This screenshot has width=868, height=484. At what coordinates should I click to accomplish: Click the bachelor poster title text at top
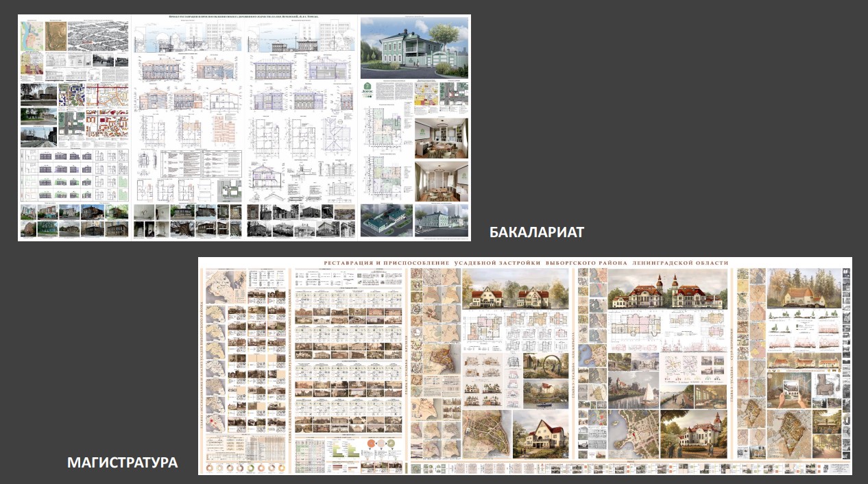point(243,16)
